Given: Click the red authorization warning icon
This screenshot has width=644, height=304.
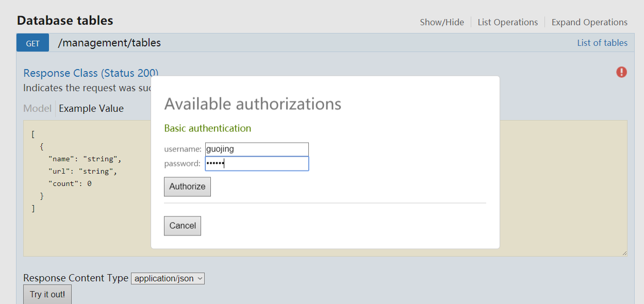Looking at the screenshot, I should coord(621,72).
